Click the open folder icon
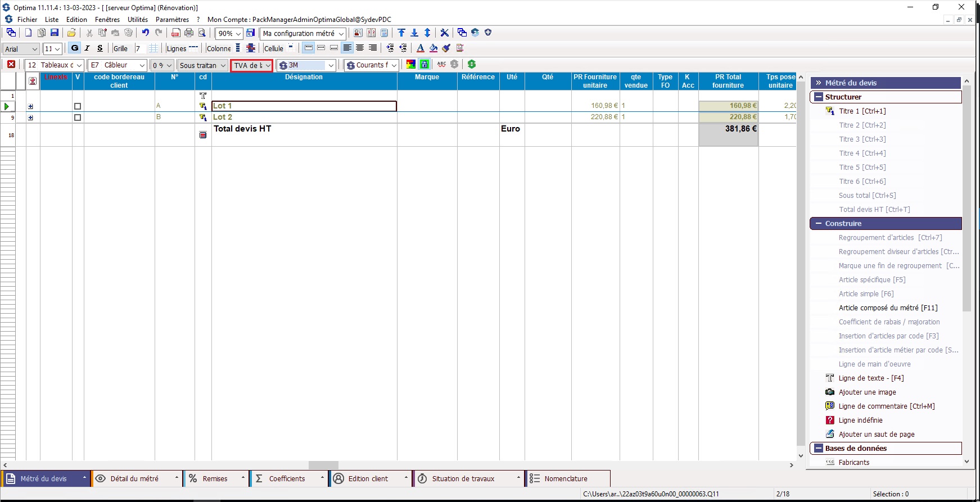 point(71,33)
